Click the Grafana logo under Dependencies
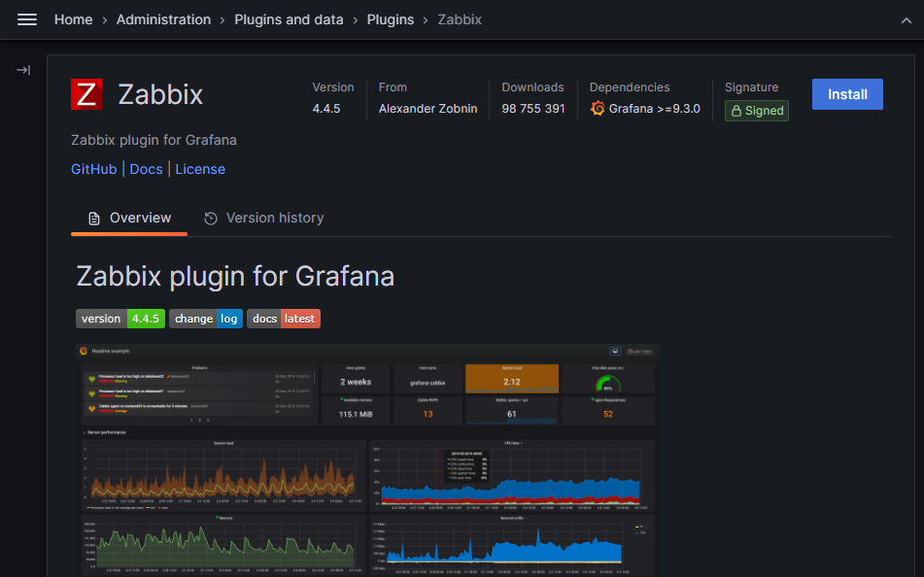The width and height of the screenshot is (924, 577). pyautogui.click(x=598, y=109)
